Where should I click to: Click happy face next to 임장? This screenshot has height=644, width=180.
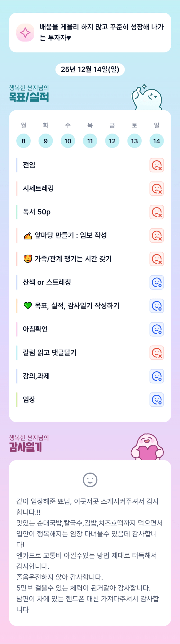[156, 399]
